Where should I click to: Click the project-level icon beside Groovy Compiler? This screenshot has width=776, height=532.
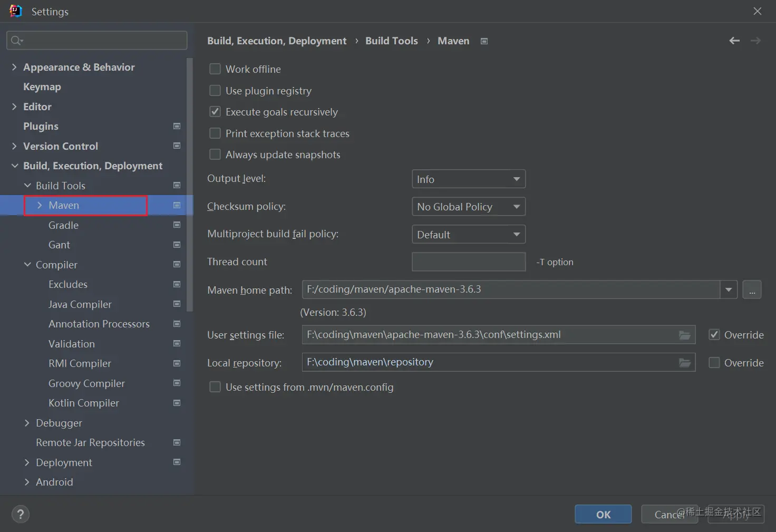(177, 383)
